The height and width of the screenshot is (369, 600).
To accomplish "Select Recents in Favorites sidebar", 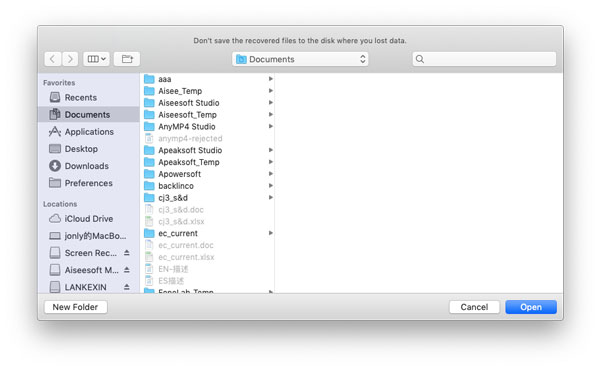I will coord(89,98).
